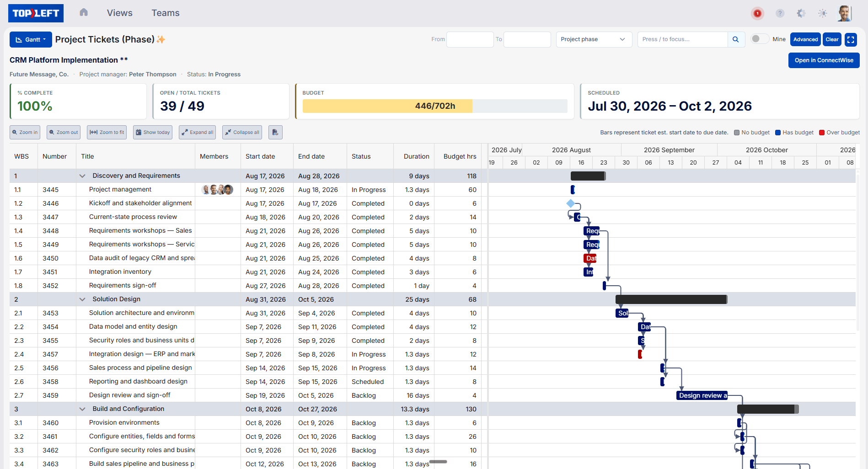Open the Project phase dropdown

pyautogui.click(x=594, y=39)
